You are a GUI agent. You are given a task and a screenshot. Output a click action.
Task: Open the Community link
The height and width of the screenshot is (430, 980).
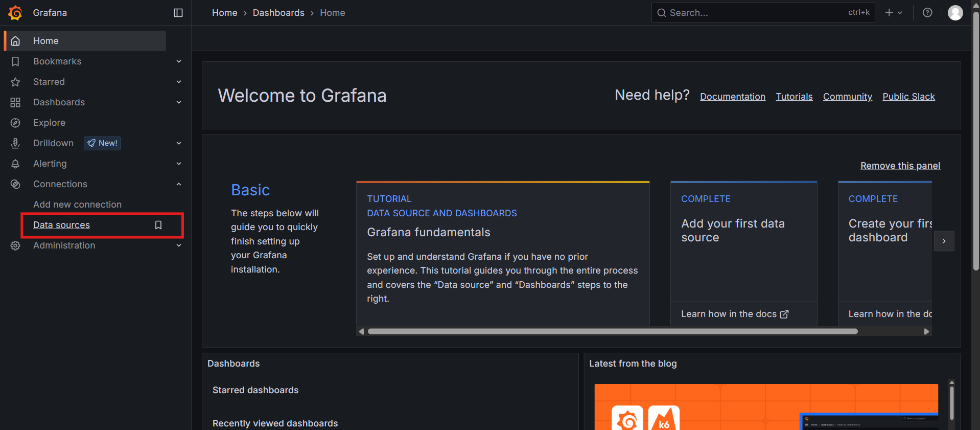(x=848, y=97)
